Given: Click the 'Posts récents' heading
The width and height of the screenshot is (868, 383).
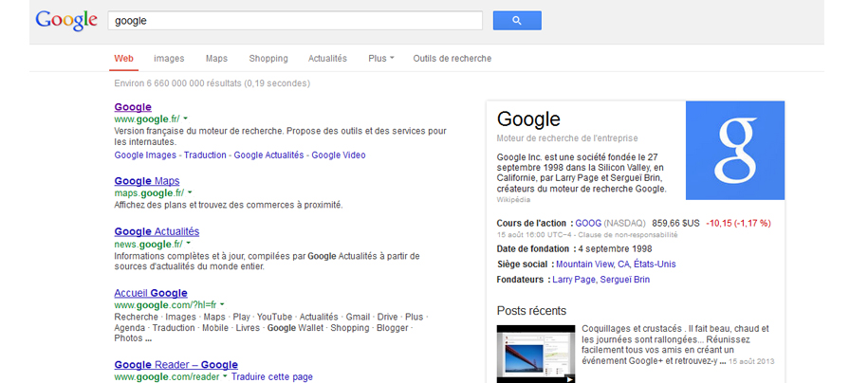Looking at the screenshot, I should click(531, 311).
